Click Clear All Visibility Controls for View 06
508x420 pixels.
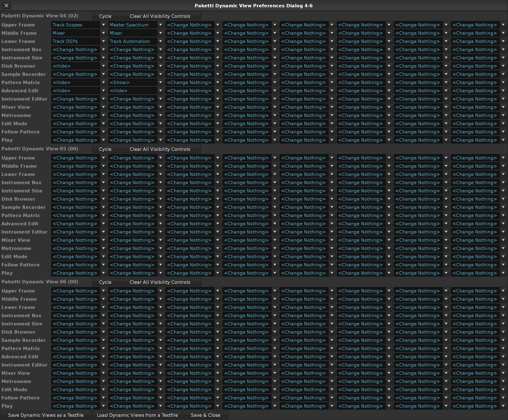[x=160, y=282]
